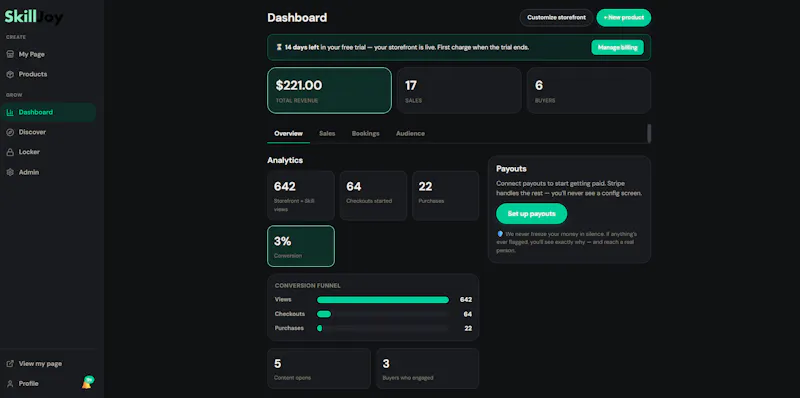
Task: Click the shield icon in the payouts note
Action: click(x=500, y=234)
